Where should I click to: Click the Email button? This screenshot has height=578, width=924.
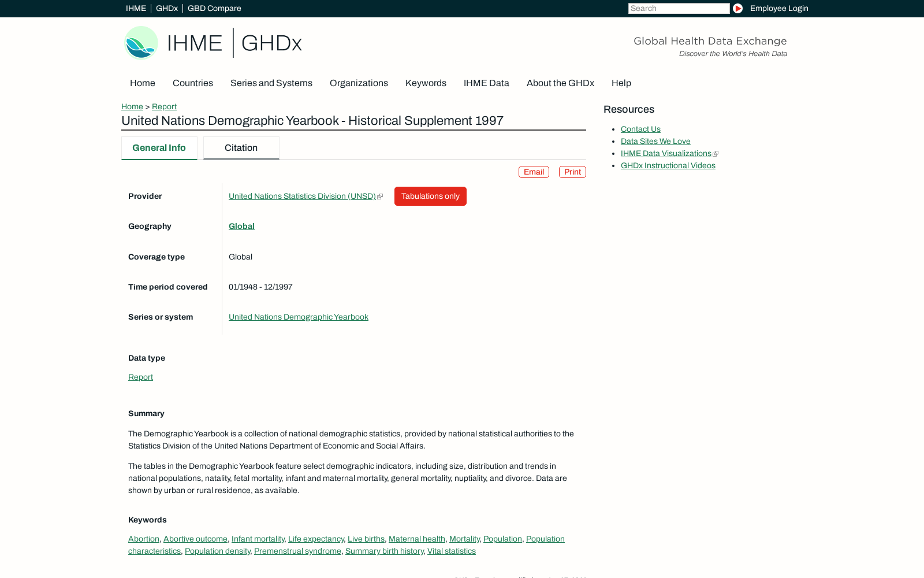tap(534, 172)
